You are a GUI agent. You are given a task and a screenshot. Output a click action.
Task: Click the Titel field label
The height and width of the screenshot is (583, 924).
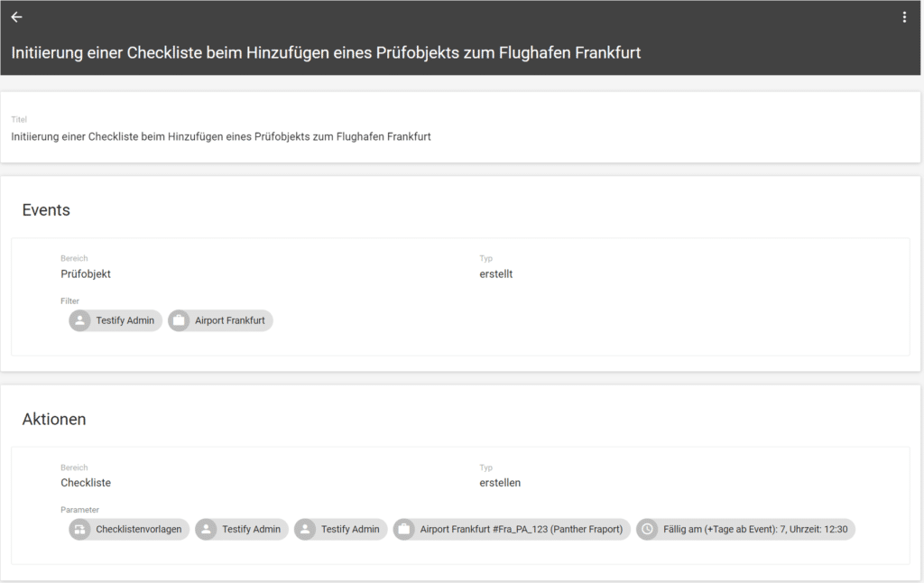19,120
